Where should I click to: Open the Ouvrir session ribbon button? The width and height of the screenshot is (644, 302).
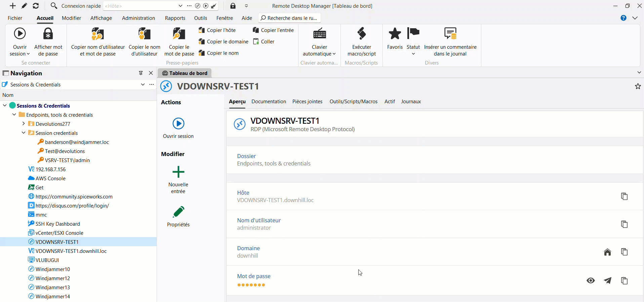(x=20, y=42)
